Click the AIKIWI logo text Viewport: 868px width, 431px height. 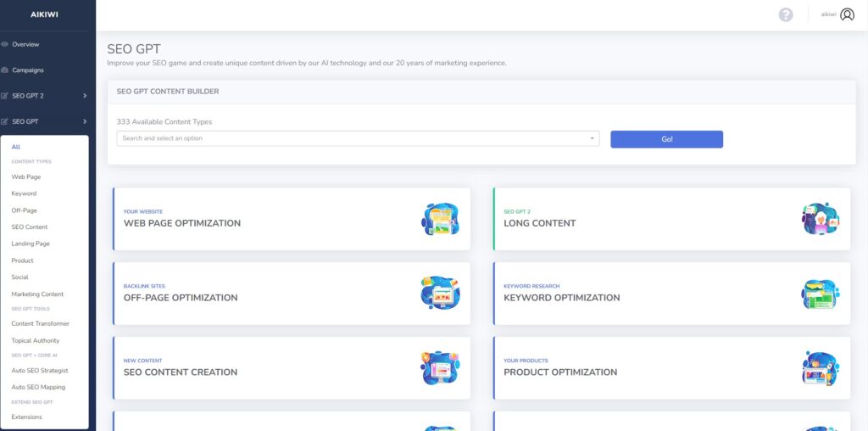44,15
